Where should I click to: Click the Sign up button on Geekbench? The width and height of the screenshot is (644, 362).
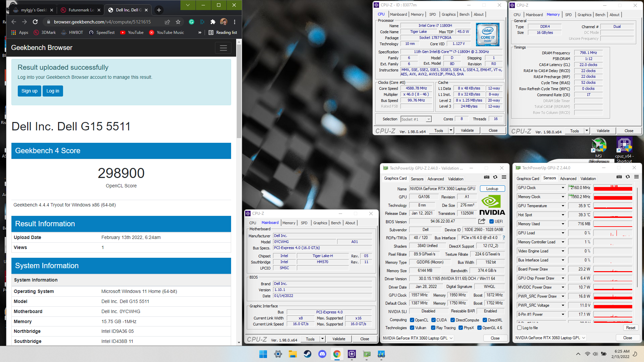point(30,91)
